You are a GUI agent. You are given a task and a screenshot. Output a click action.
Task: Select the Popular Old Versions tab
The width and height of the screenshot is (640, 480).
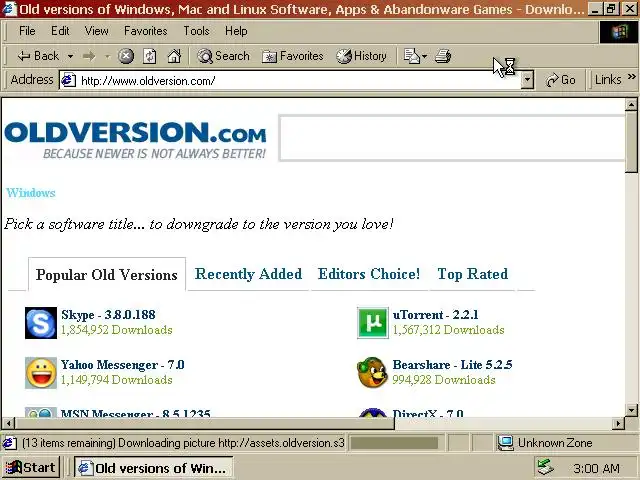coord(107,274)
